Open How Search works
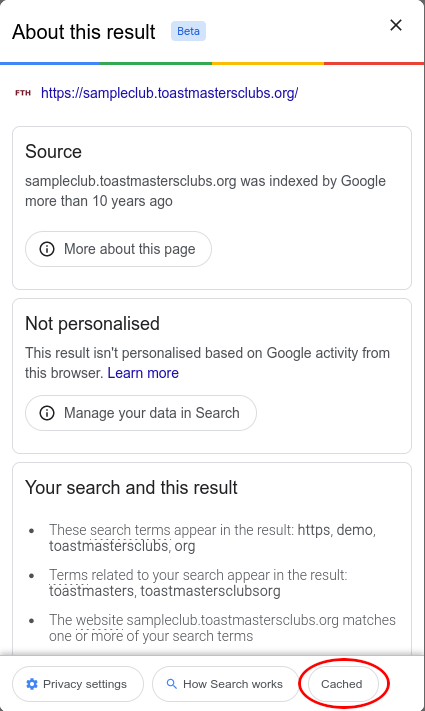 226,684
